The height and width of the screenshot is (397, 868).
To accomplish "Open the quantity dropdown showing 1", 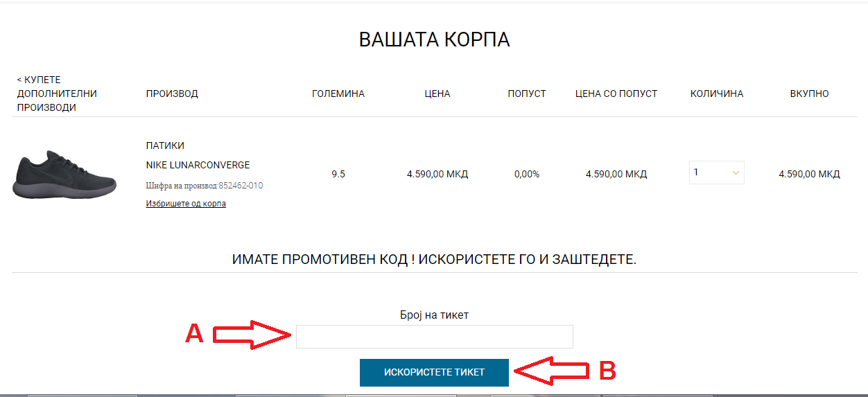I will click(x=716, y=173).
